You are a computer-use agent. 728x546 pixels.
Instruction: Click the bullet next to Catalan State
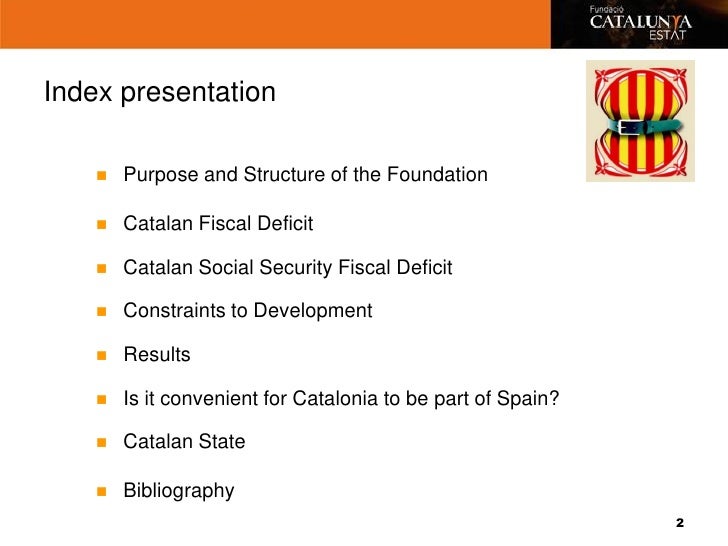tap(102, 442)
